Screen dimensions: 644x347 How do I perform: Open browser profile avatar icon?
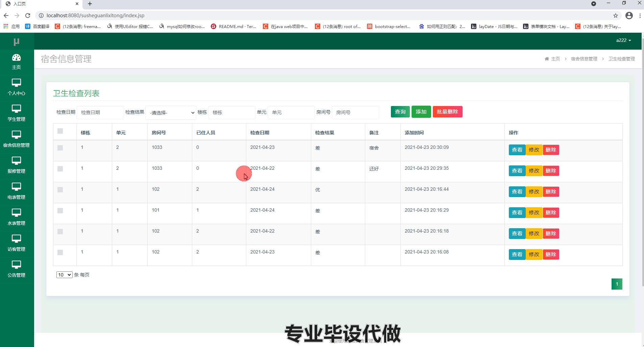pos(629,16)
